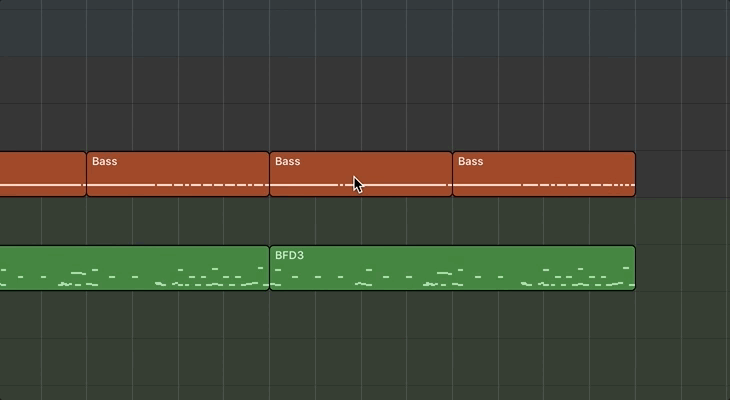Image resolution: width=730 pixels, height=400 pixels.
Task: Click the Bass name label of middle region
Action: [x=287, y=161]
